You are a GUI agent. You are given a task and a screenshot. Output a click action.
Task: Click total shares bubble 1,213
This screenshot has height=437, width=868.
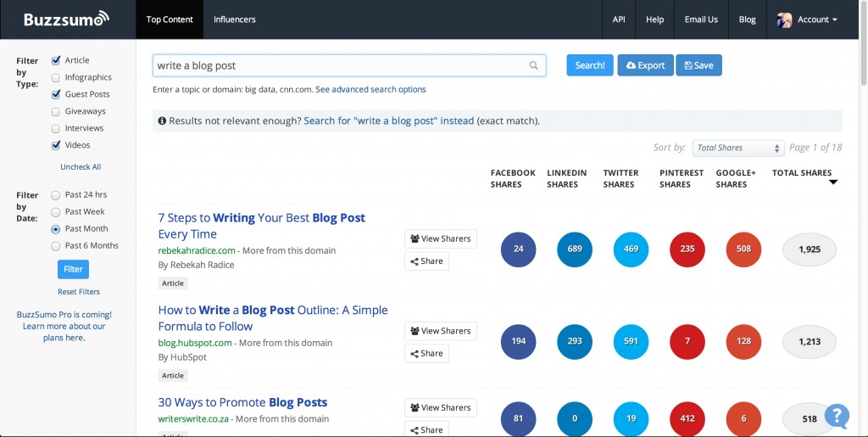(x=810, y=341)
